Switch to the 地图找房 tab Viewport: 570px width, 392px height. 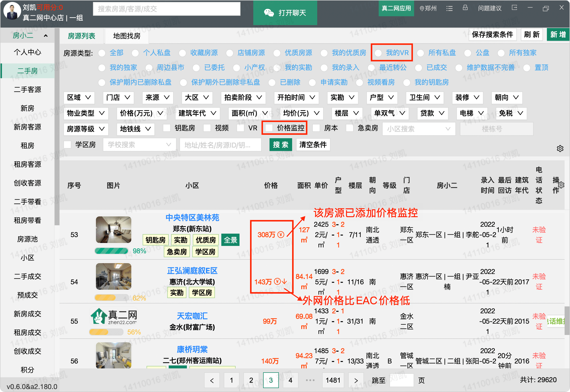127,36
